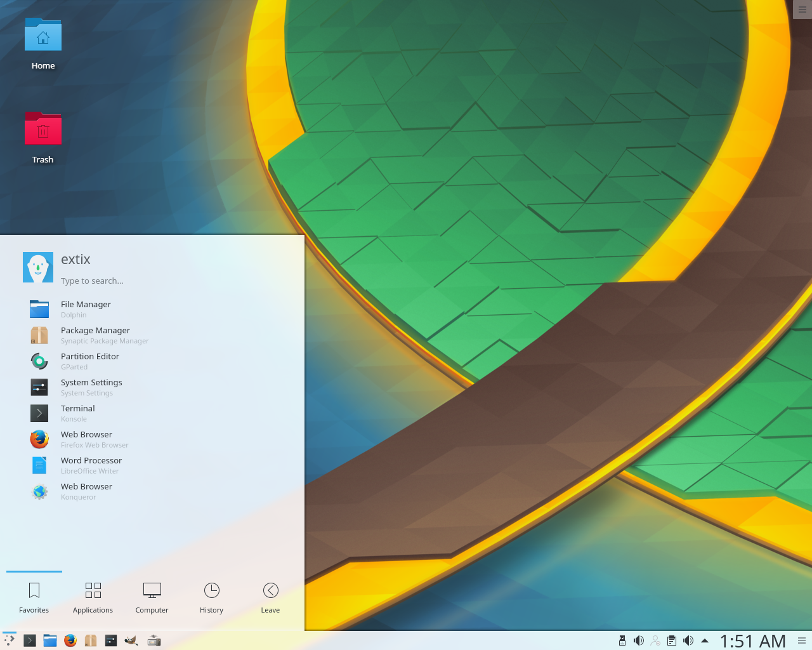This screenshot has width=812, height=650.
Task: Launch GIMP from the taskbar
Action: (x=131, y=640)
